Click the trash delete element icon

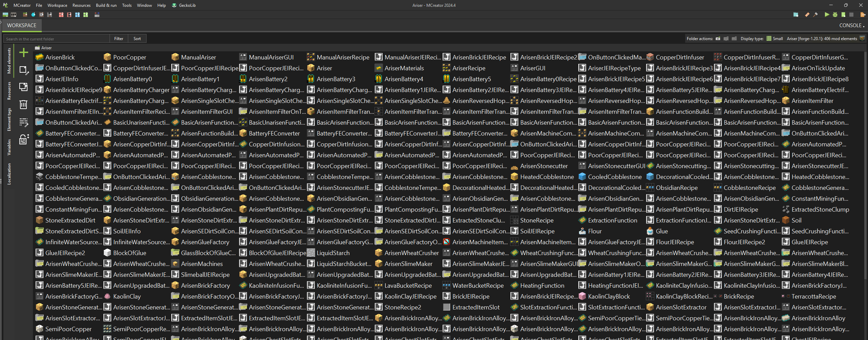23,104
